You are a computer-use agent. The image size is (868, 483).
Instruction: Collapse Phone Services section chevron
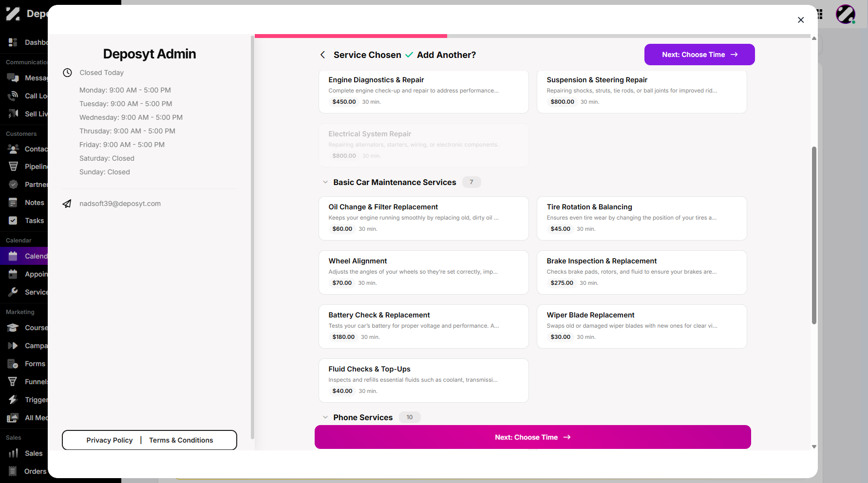coord(325,417)
